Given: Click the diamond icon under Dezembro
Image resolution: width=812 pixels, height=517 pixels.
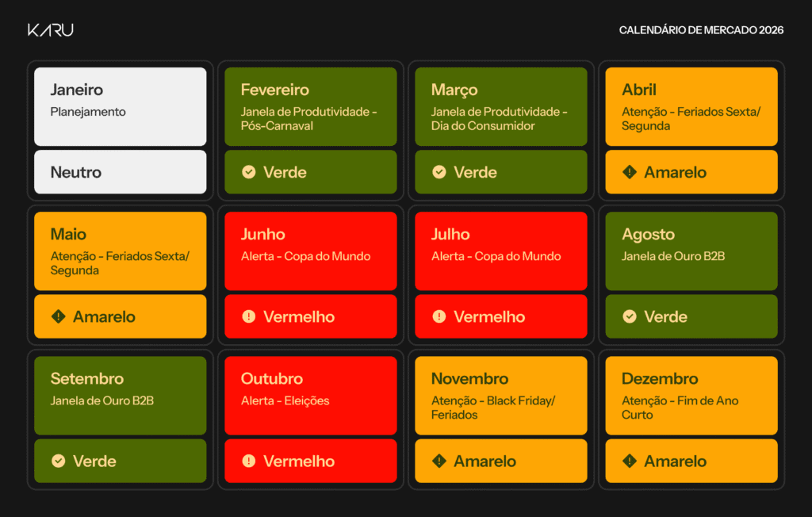Looking at the screenshot, I should point(630,461).
